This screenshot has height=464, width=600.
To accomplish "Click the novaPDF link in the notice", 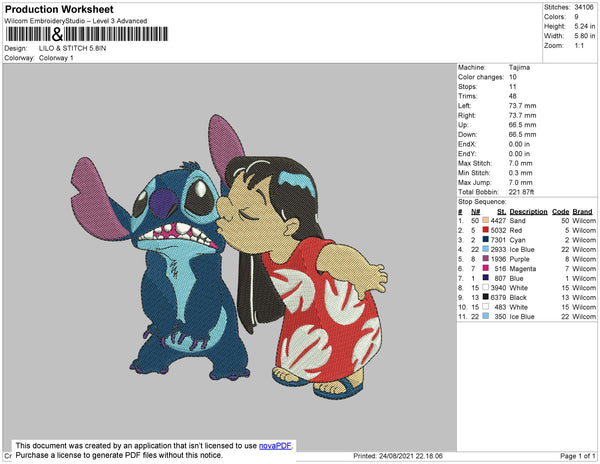I will pos(277,446).
